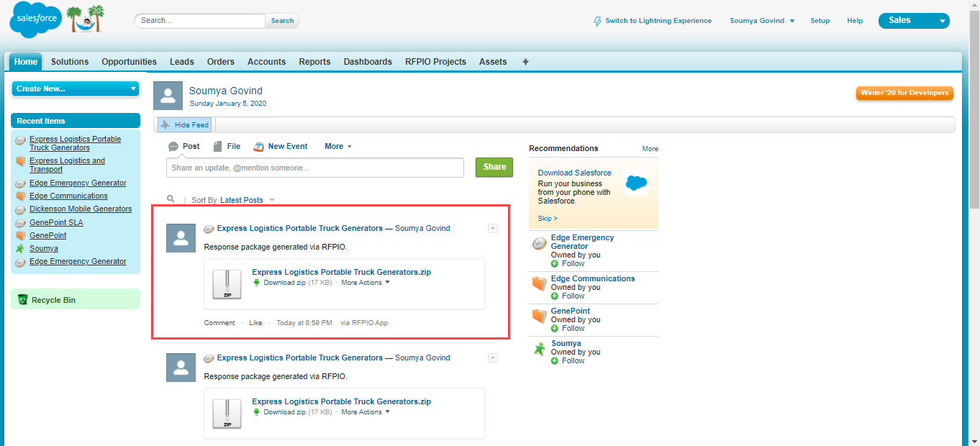Click the Search button in the header

[282, 21]
